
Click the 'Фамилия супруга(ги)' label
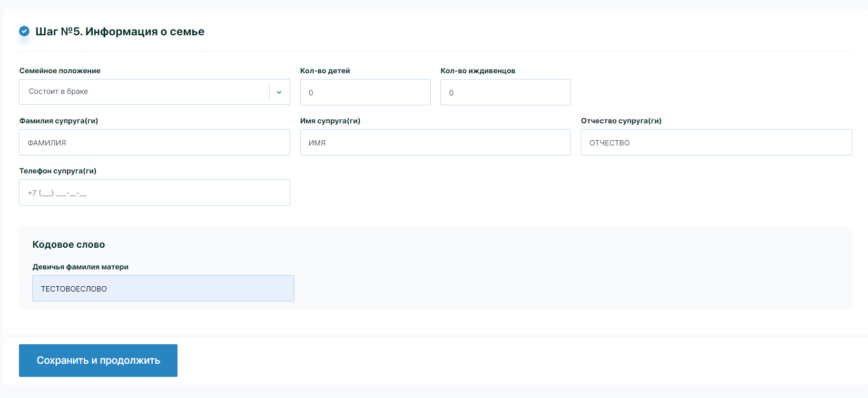point(58,121)
